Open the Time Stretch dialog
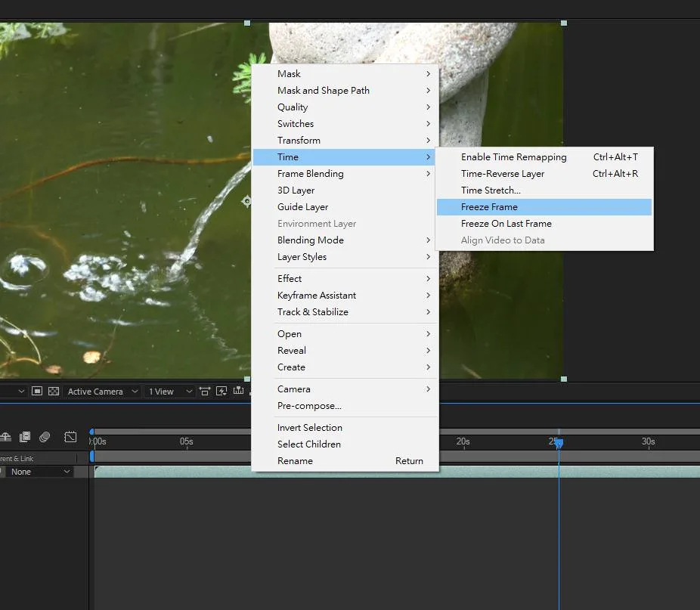This screenshot has height=610, width=700. 544,190
